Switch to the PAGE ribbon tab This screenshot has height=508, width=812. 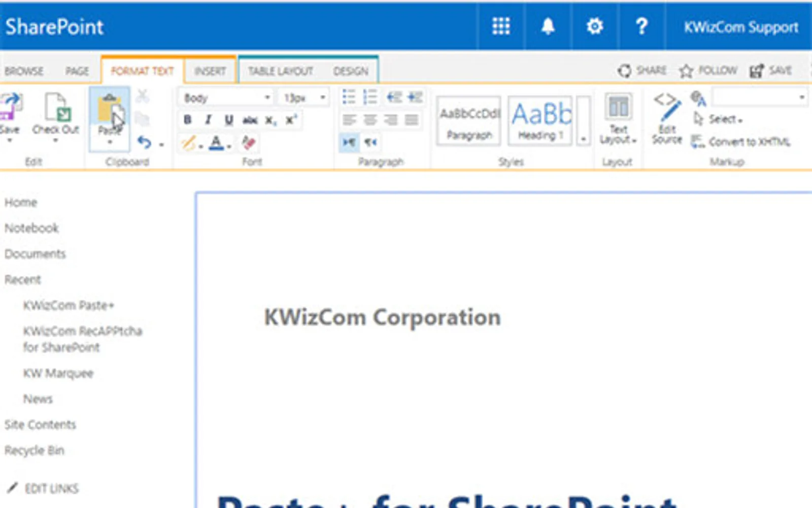click(77, 71)
